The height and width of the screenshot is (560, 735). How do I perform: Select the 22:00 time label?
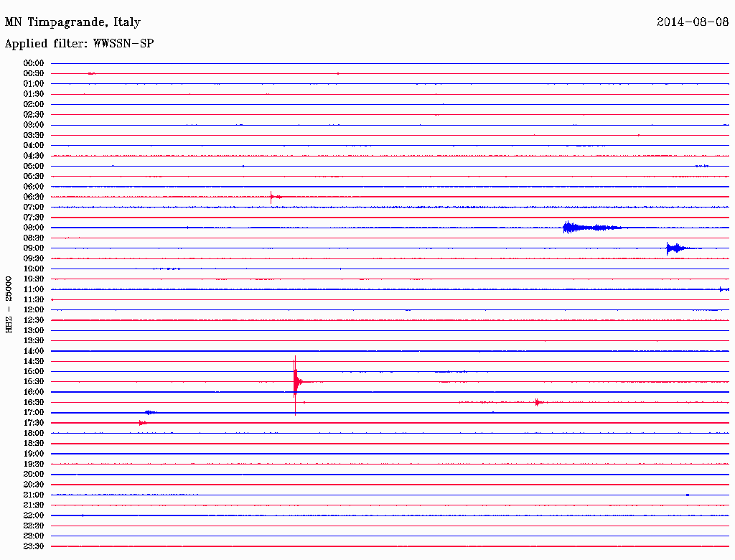(34, 515)
